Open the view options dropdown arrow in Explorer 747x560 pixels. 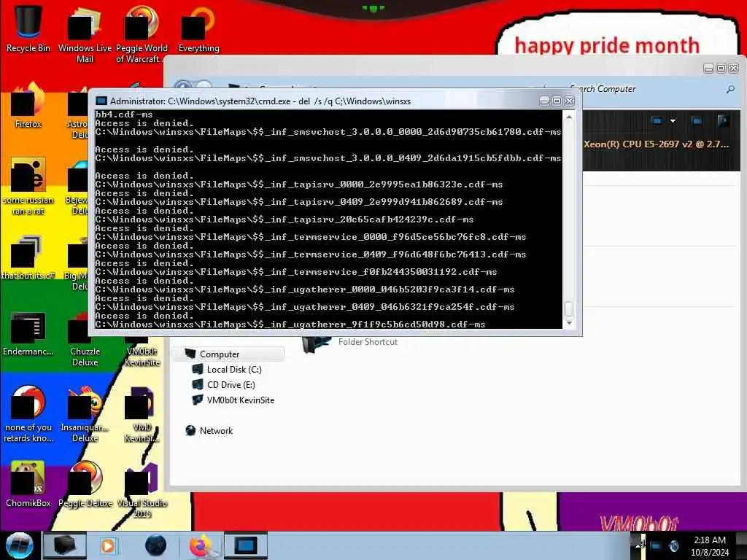(x=673, y=121)
